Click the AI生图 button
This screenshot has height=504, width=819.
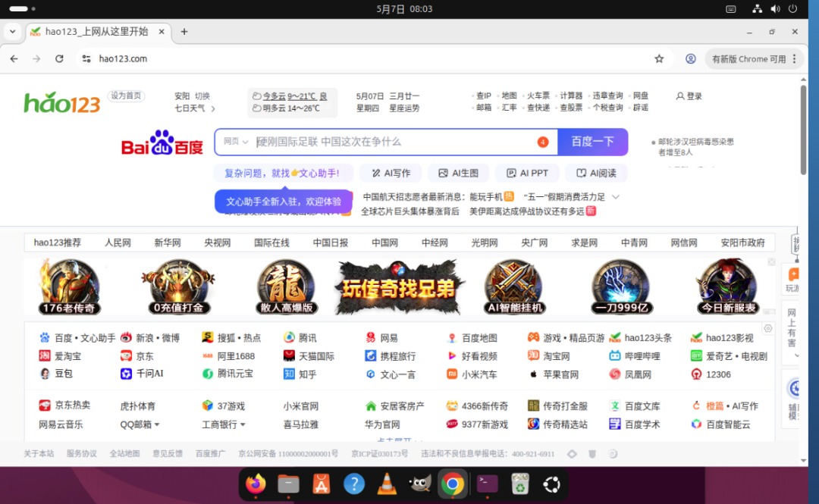[459, 173]
